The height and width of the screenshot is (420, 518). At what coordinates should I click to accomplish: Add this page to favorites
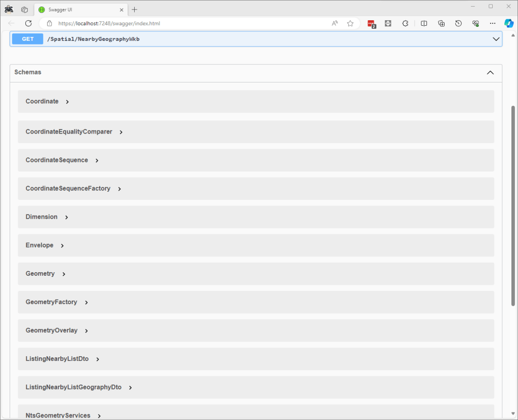[350, 23]
